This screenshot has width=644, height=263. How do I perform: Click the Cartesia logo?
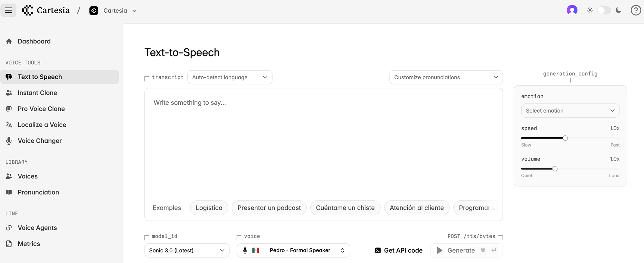point(46,10)
